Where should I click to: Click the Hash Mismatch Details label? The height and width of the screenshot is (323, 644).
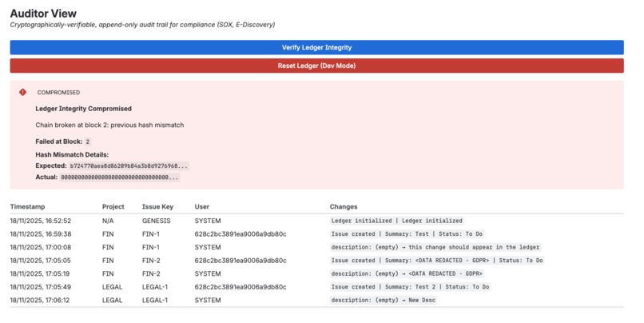pyautogui.click(x=72, y=155)
